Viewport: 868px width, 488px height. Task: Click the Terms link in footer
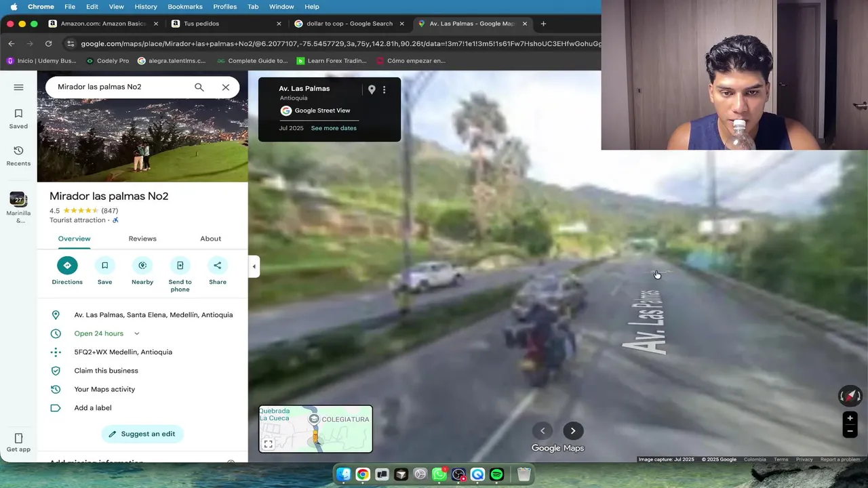coord(781,460)
